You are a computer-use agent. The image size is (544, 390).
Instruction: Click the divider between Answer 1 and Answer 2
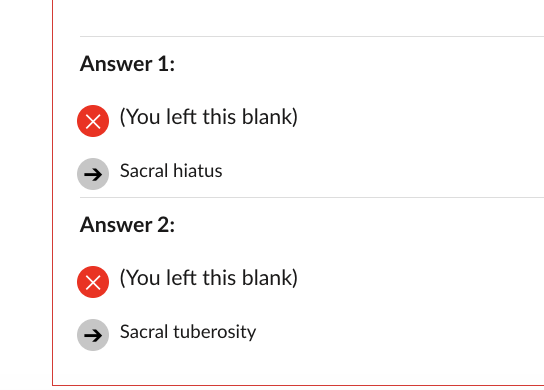pos(312,197)
